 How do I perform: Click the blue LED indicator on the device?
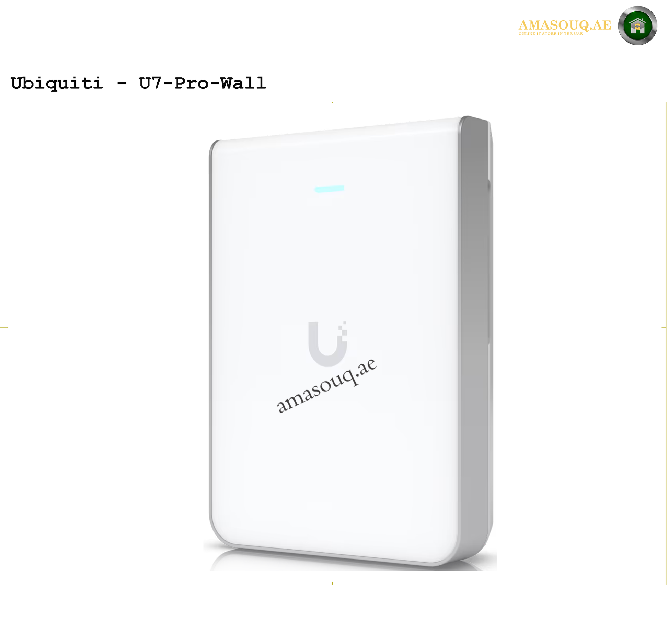[x=329, y=189]
